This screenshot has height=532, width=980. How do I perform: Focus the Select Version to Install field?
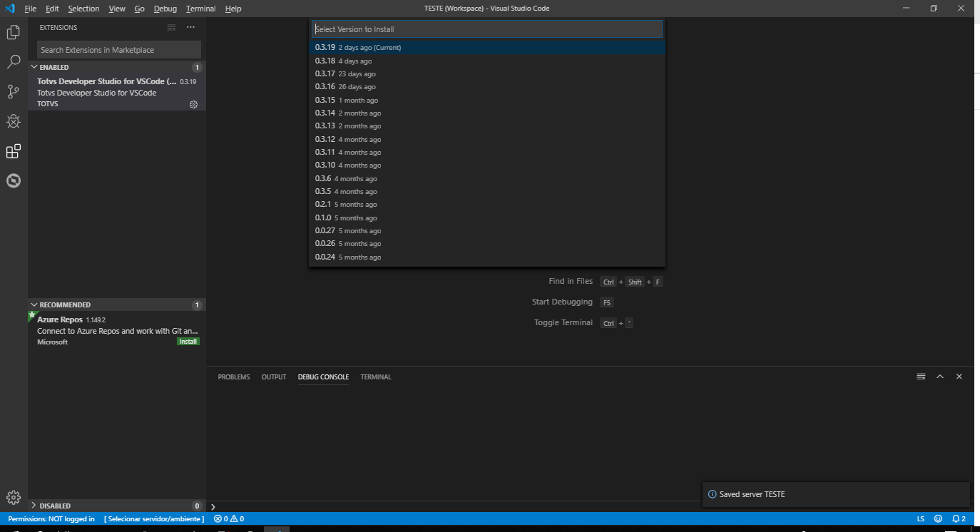(x=487, y=29)
